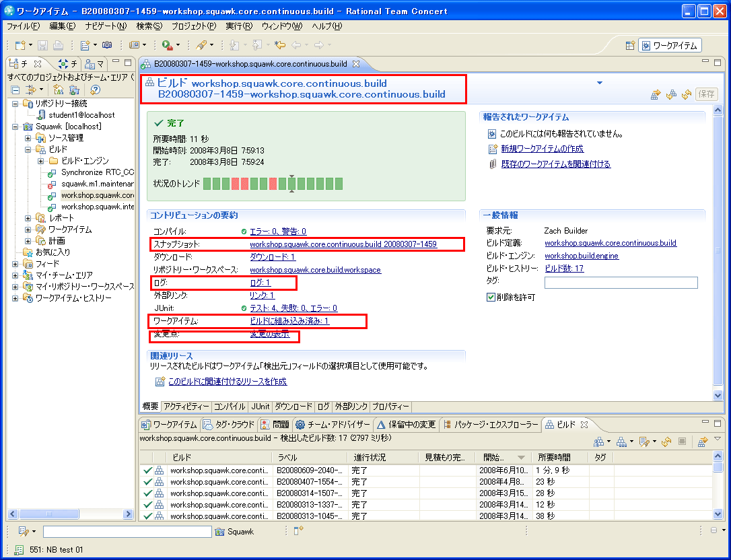
Task: Click the paperclip icon for associating work items
Action: 492,164
